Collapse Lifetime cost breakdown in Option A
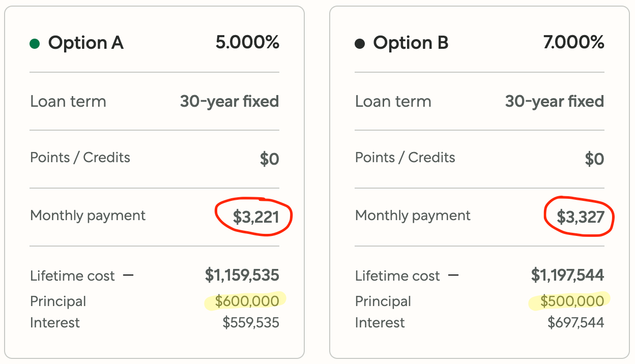The height and width of the screenshot is (364, 635). click(x=128, y=276)
